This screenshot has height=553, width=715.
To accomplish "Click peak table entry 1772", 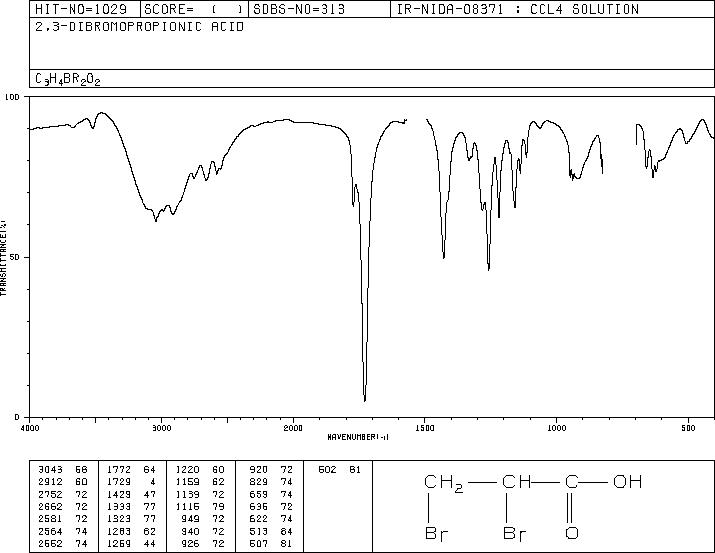I will point(119,469).
